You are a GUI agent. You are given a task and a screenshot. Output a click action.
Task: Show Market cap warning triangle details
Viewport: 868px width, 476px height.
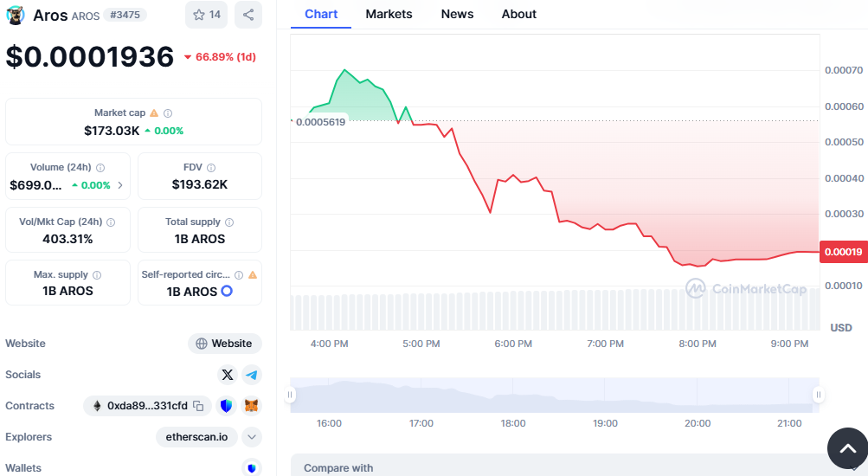[x=154, y=113]
